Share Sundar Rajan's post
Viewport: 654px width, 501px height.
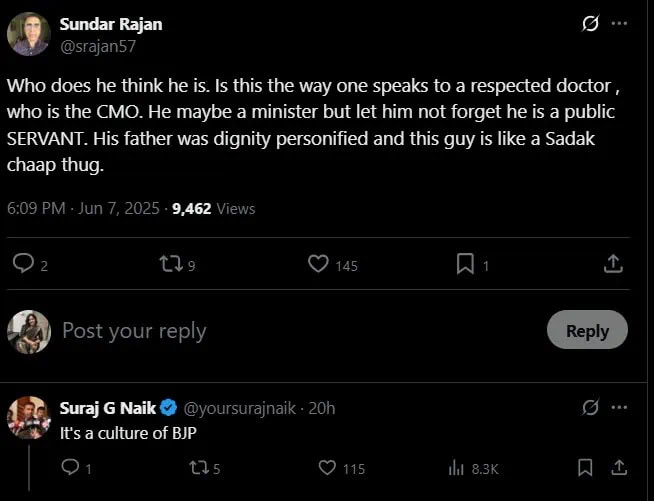[614, 264]
